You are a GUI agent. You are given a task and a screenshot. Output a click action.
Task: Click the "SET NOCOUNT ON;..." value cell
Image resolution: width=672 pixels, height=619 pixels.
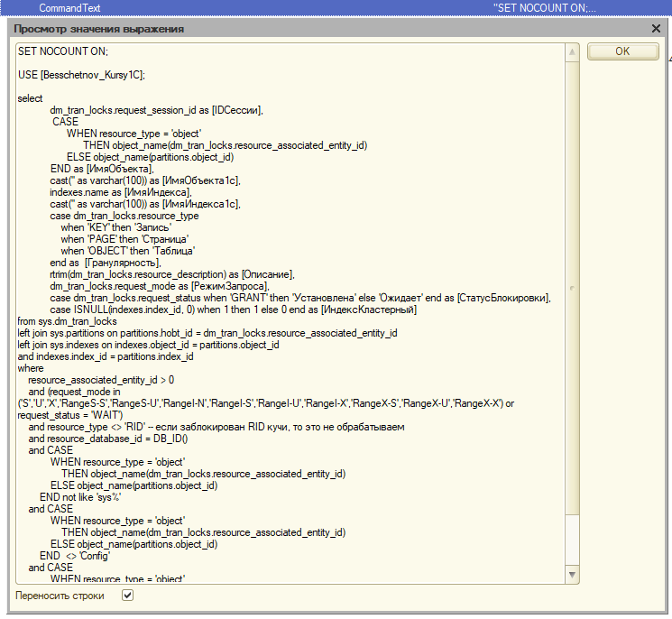point(544,8)
